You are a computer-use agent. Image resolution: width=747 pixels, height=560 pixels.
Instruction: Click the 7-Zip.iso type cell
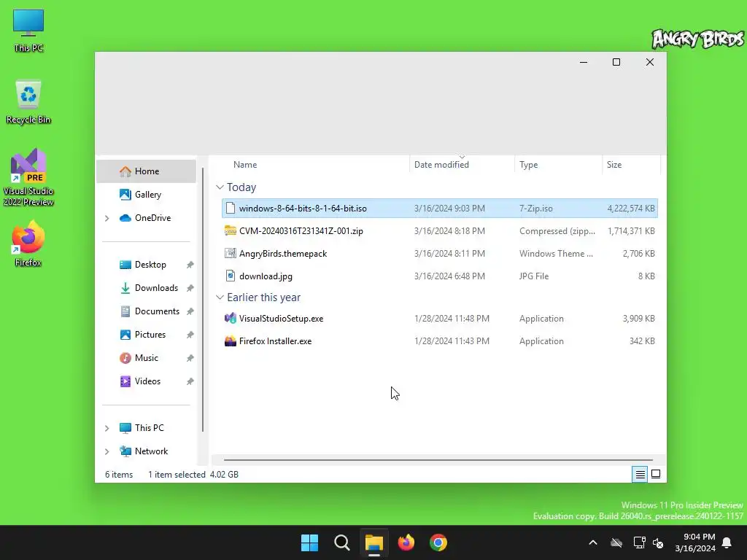point(536,209)
